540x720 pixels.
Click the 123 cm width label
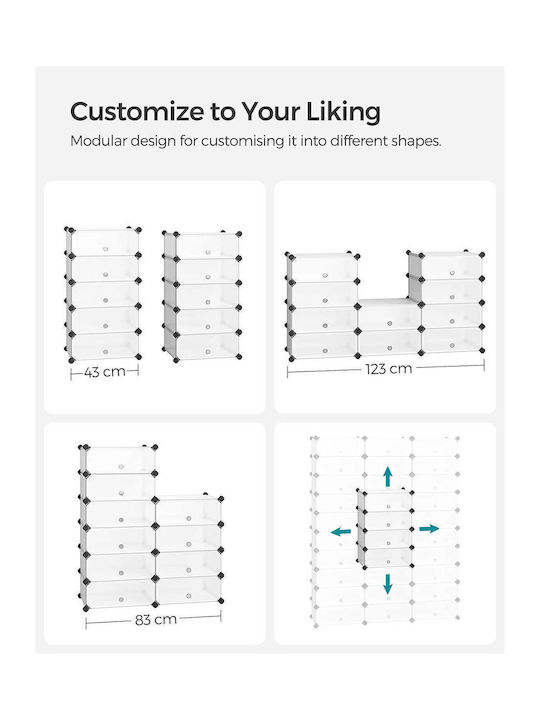point(389,369)
